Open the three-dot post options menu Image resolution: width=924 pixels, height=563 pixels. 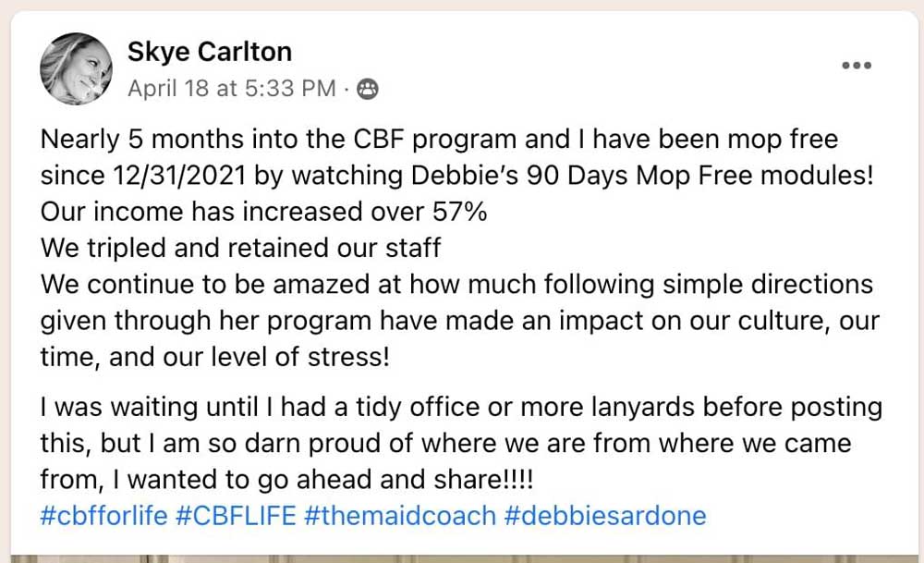click(857, 65)
